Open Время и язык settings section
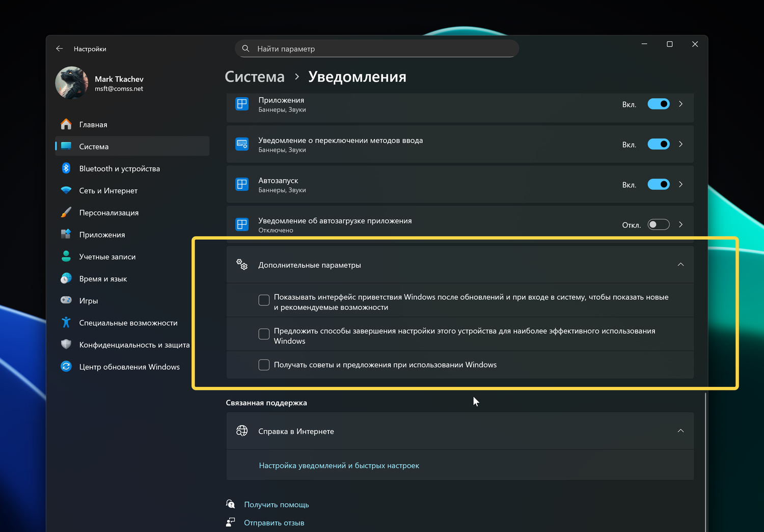 click(103, 278)
